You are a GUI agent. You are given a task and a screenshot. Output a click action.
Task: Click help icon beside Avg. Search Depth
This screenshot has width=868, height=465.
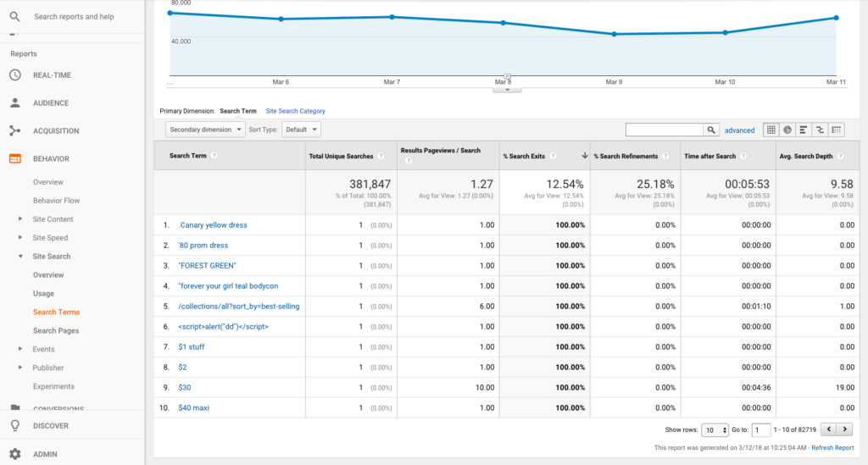840,156
